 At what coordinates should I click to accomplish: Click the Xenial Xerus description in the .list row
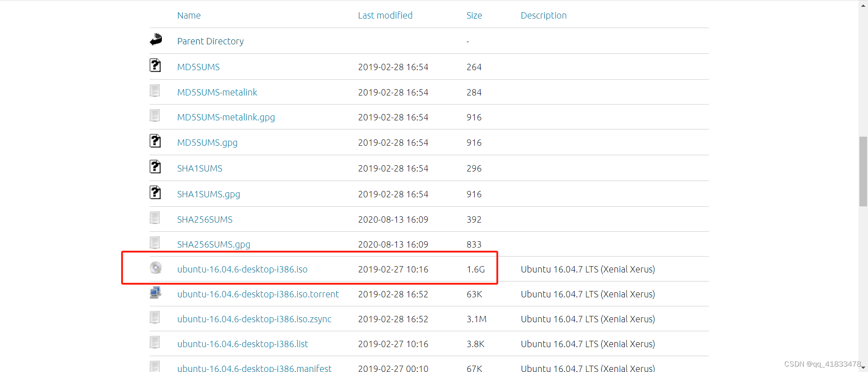click(588, 344)
